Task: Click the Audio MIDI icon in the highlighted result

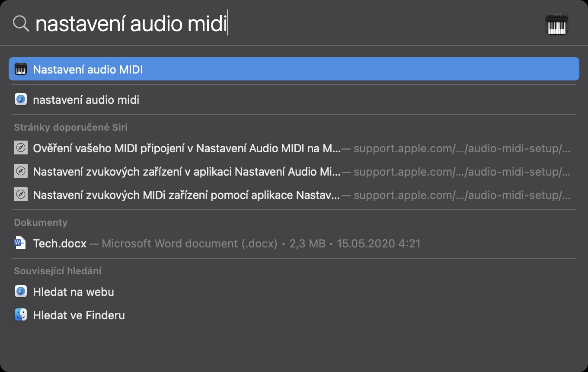Action: pyautogui.click(x=21, y=69)
